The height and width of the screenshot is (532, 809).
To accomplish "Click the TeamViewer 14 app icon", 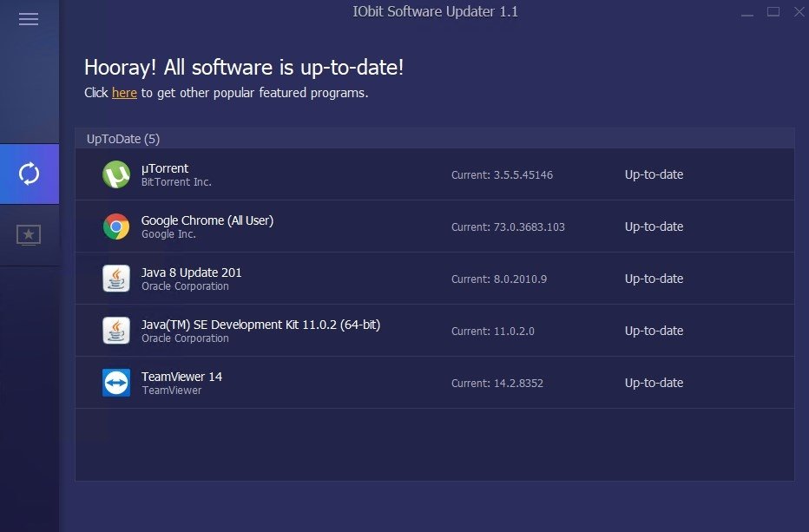I will tap(116, 383).
